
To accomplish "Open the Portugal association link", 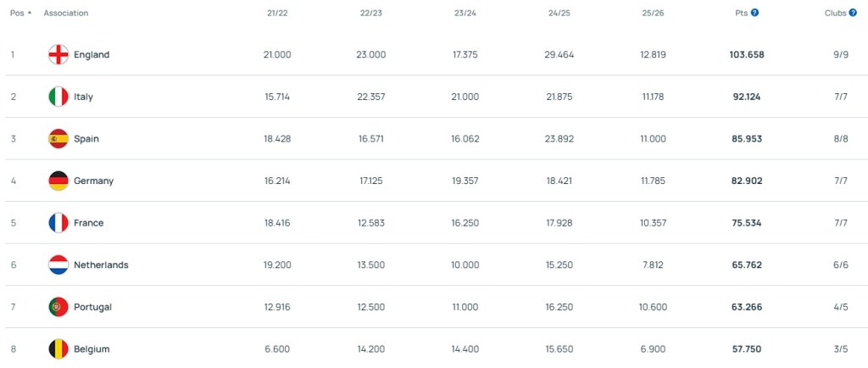I will click(x=92, y=307).
